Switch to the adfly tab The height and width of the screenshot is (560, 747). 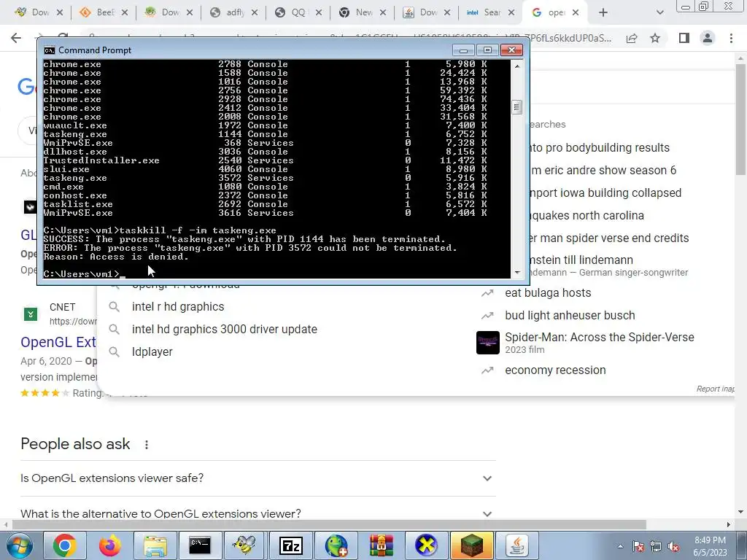coord(233,13)
